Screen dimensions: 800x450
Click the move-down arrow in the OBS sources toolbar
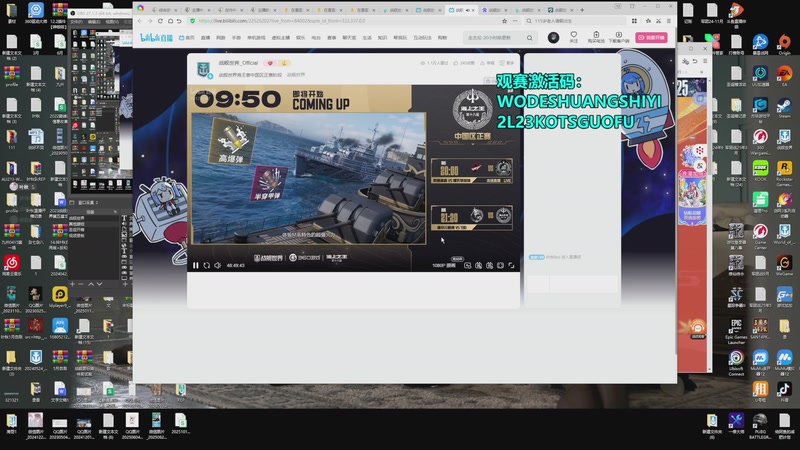99,284
